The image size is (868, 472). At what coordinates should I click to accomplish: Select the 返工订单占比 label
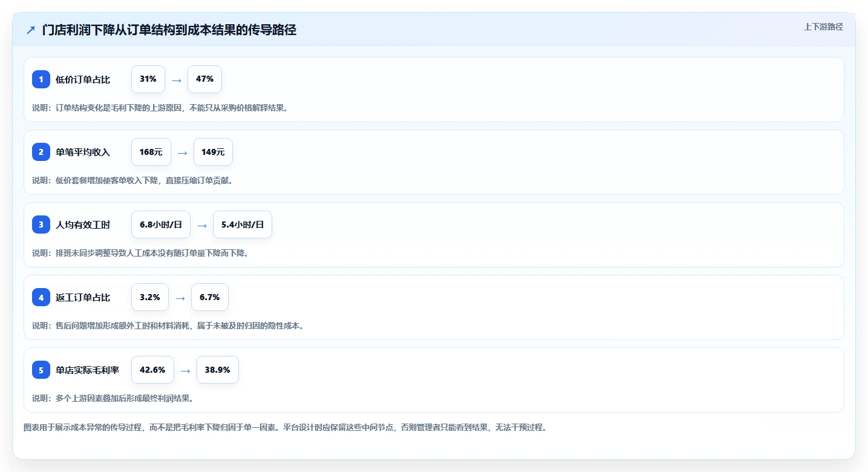(83, 297)
